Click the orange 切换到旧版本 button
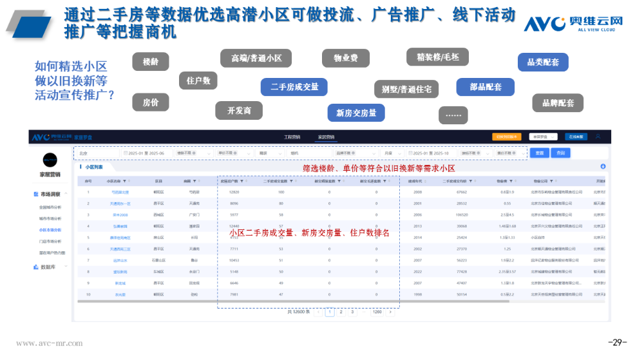Screen dimensions: 644x362 506,137
